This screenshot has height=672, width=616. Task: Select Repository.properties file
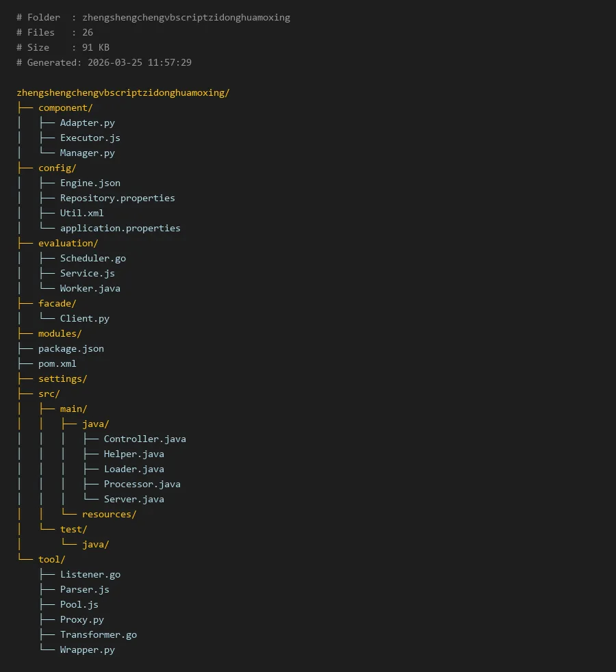click(117, 198)
